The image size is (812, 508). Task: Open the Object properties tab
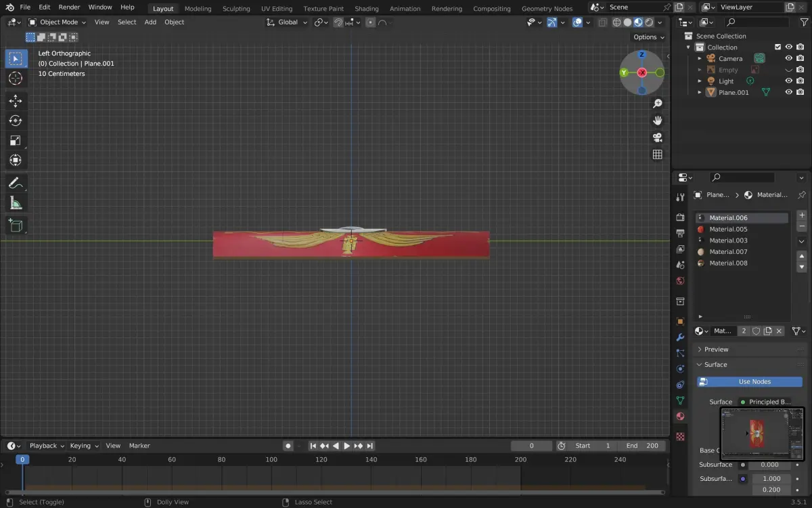tap(681, 322)
